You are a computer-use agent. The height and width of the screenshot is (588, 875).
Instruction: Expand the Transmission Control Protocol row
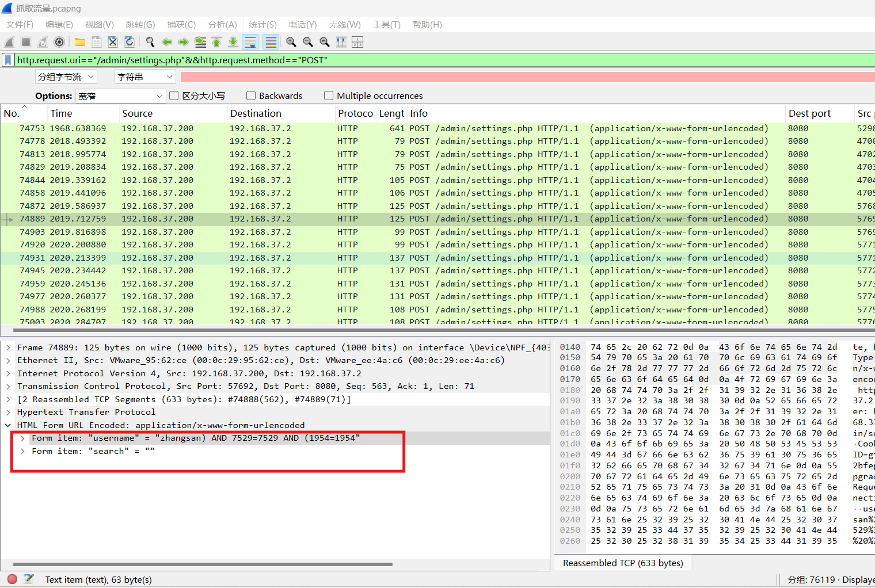8,386
